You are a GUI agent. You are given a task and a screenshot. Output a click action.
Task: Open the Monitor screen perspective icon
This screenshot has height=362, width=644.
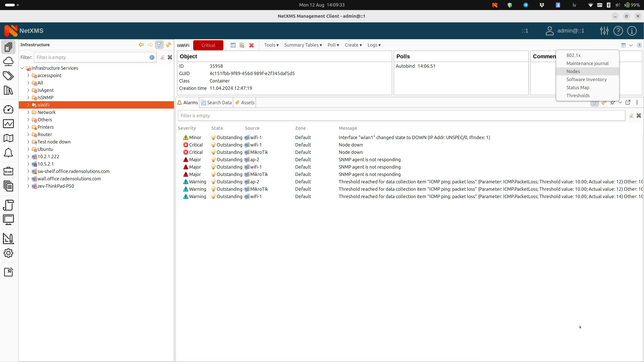pyautogui.click(x=9, y=220)
